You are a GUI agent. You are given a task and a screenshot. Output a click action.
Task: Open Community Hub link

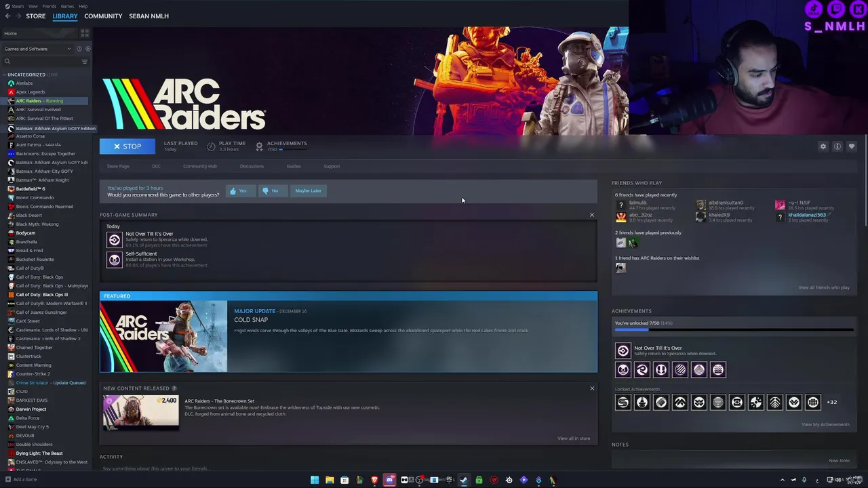coord(199,166)
